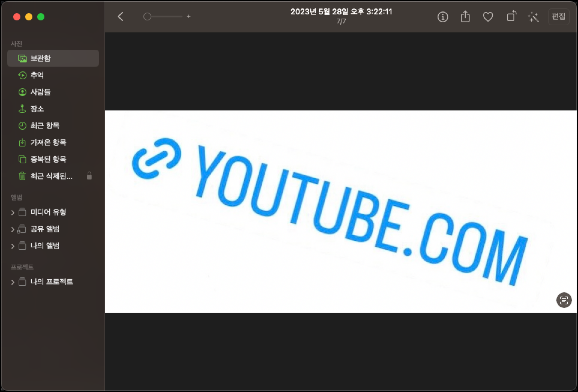
Task: Expand the 나의 앨범 folder
Action: [x=13, y=246]
